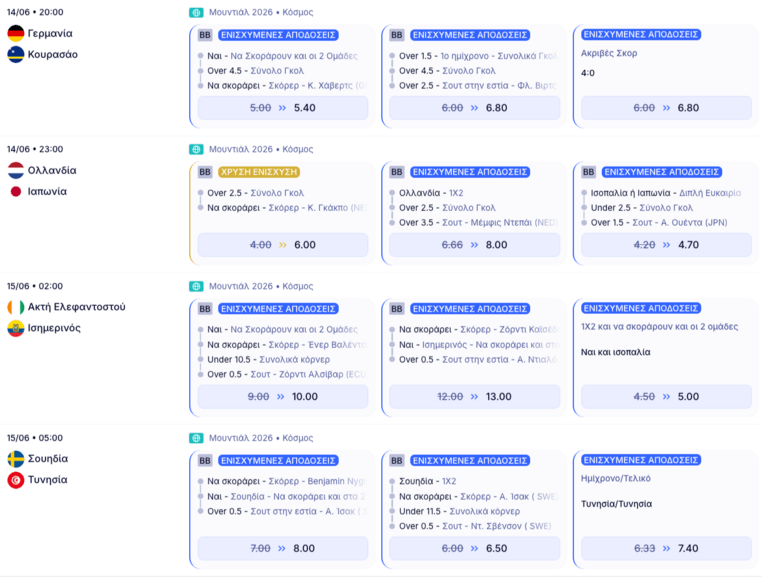762x577 pixels.
Task: Click the Tunisia flag icon
Action: click(16, 480)
